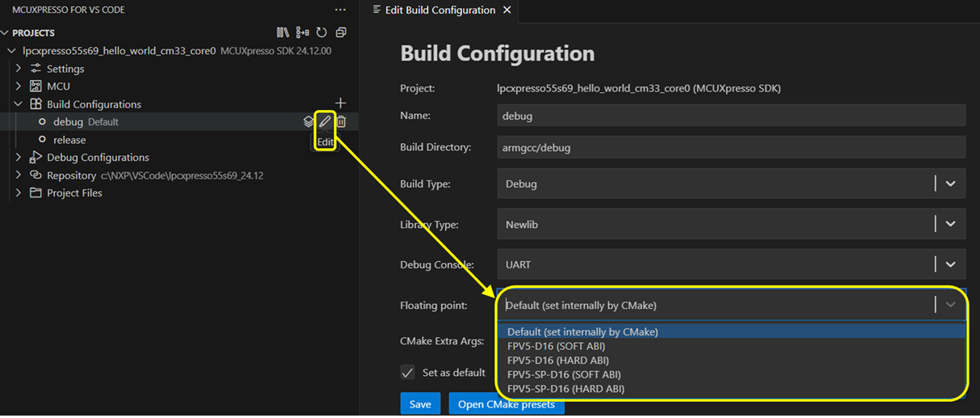Switch to Edit Build Configuration tab

click(440, 11)
